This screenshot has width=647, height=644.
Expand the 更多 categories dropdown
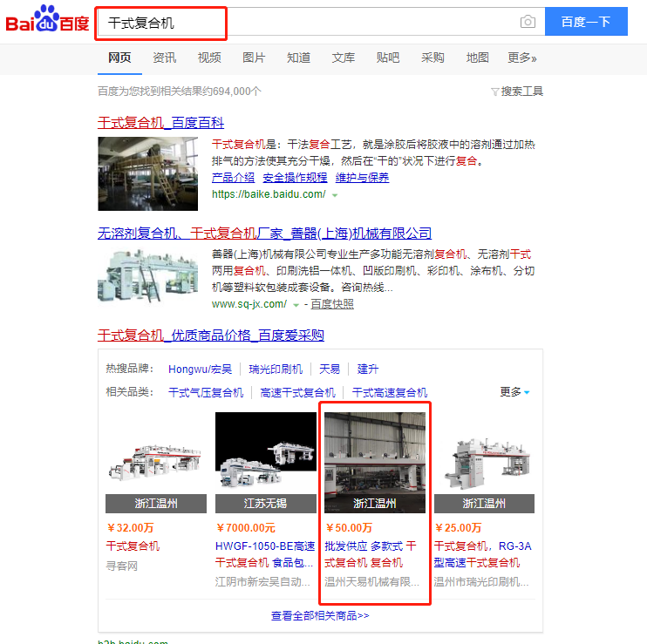click(514, 391)
